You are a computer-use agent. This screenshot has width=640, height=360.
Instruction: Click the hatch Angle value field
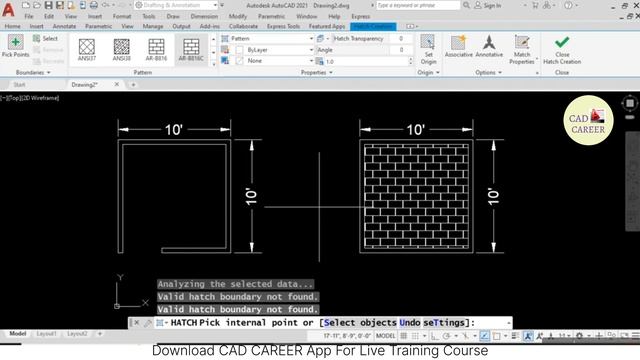pos(401,50)
